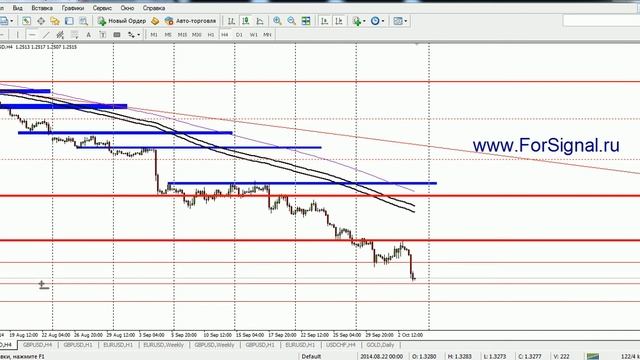Click the Default profile in status bar

coord(311,356)
